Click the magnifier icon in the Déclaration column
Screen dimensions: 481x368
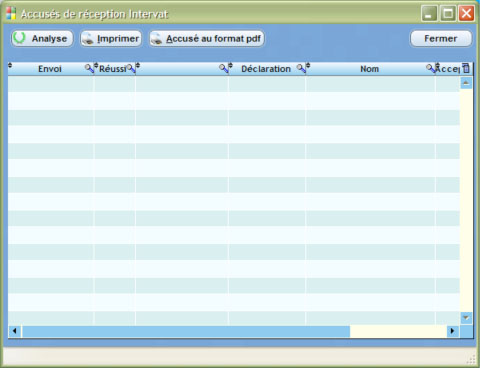[301, 69]
